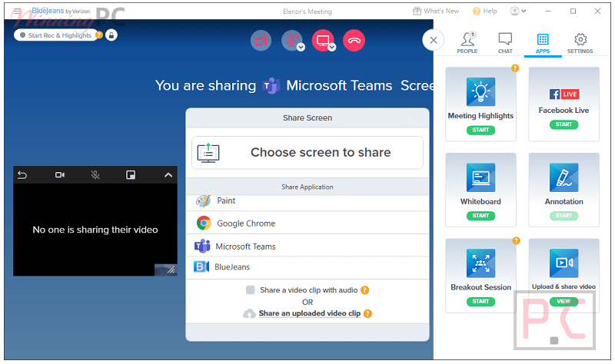Click the Upload & share video icon

coord(564,263)
